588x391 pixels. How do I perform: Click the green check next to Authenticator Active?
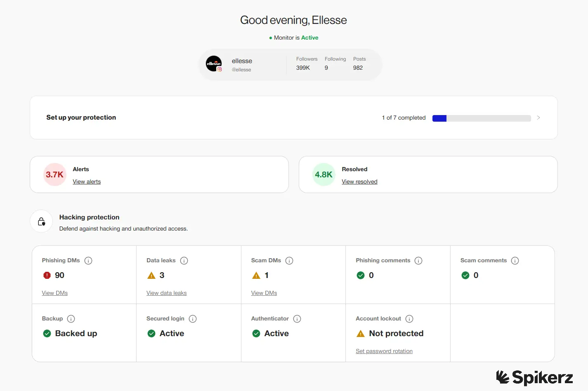[256, 333]
